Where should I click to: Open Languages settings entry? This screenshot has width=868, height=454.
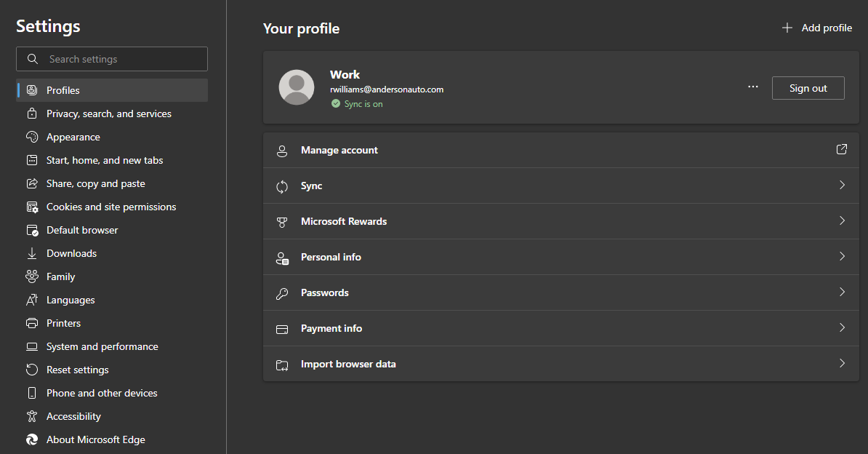tap(113, 300)
